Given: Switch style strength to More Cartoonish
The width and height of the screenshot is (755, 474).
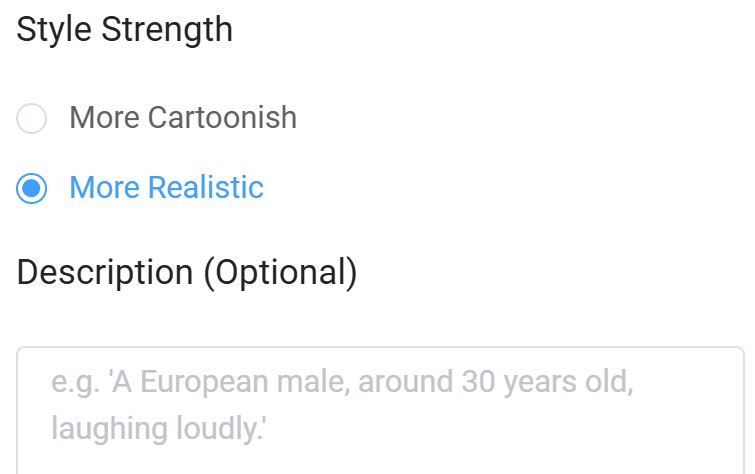Looking at the screenshot, I should pos(32,118).
